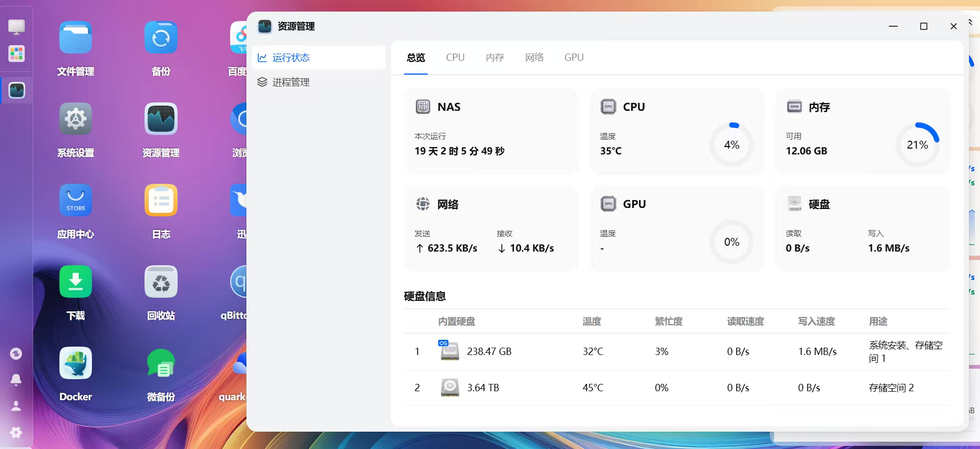This screenshot has height=449, width=980.
Task: Click the CPU temperature 35°C value
Action: (x=611, y=151)
